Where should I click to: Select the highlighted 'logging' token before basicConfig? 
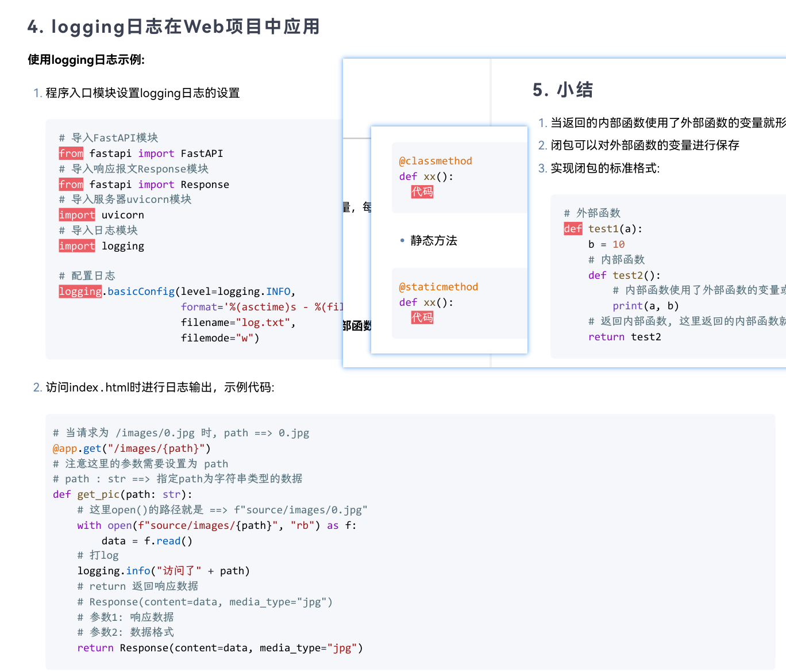click(80, 291)
